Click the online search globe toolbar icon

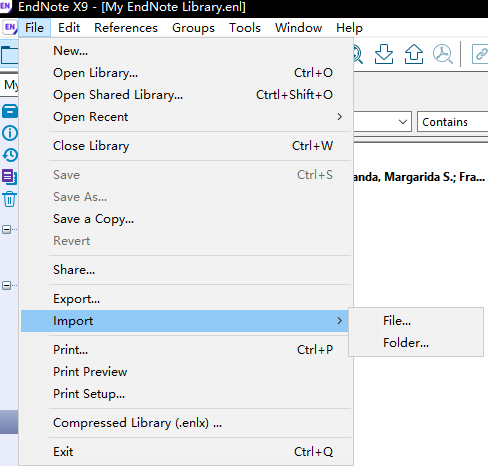pyautogui.click(x=357, y=54)
